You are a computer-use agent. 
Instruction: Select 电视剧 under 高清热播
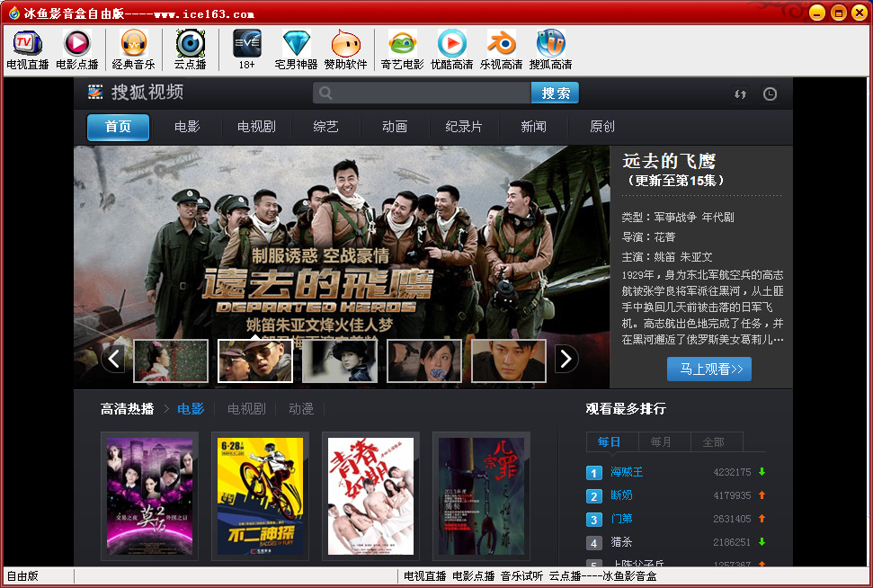246,409
